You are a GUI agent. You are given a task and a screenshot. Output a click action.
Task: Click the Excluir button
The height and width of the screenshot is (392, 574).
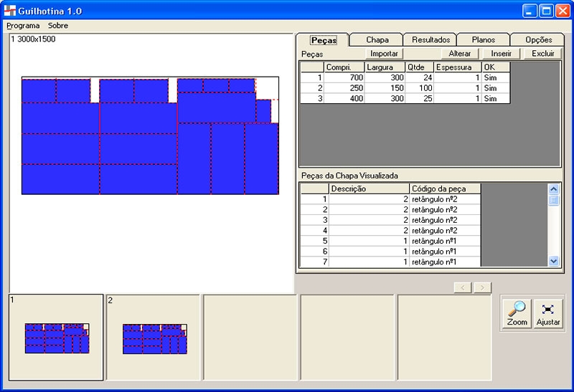point(542,54)
